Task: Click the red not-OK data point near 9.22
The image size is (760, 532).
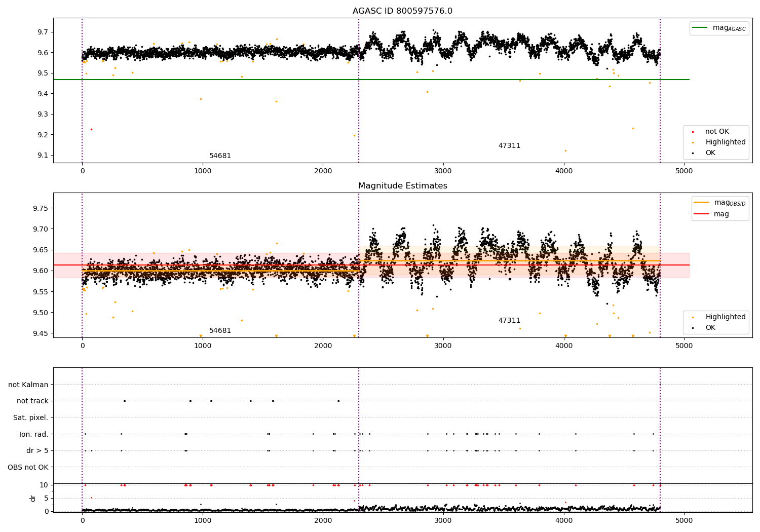Action: [x=91, y=129]
